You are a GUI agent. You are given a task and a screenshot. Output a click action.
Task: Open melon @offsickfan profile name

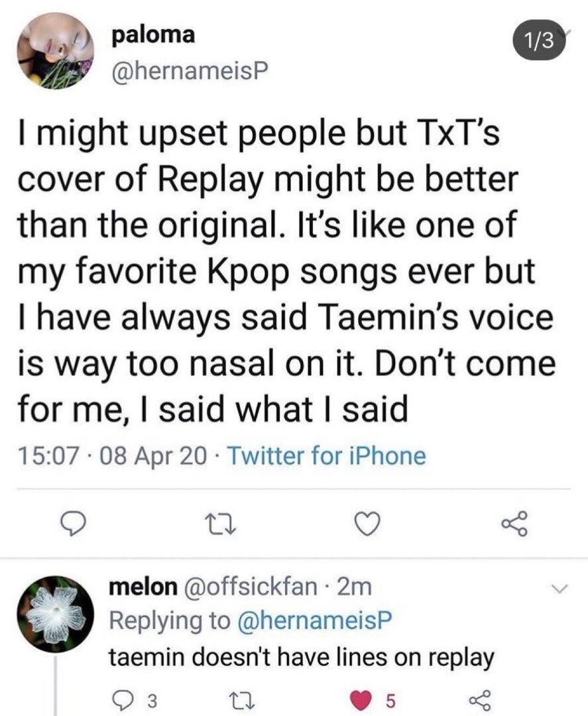point(213,587)
